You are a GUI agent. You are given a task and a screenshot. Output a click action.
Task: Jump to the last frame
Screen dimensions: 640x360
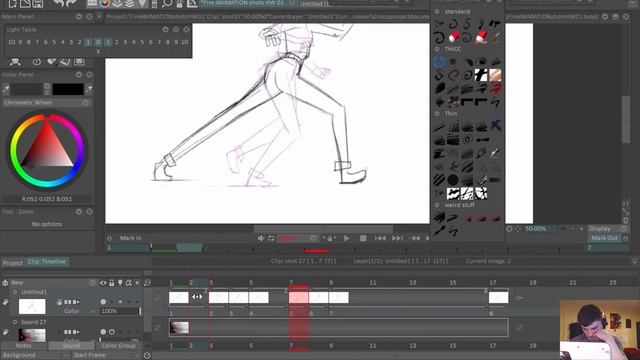pyautogui.click(x=397, y=238)
